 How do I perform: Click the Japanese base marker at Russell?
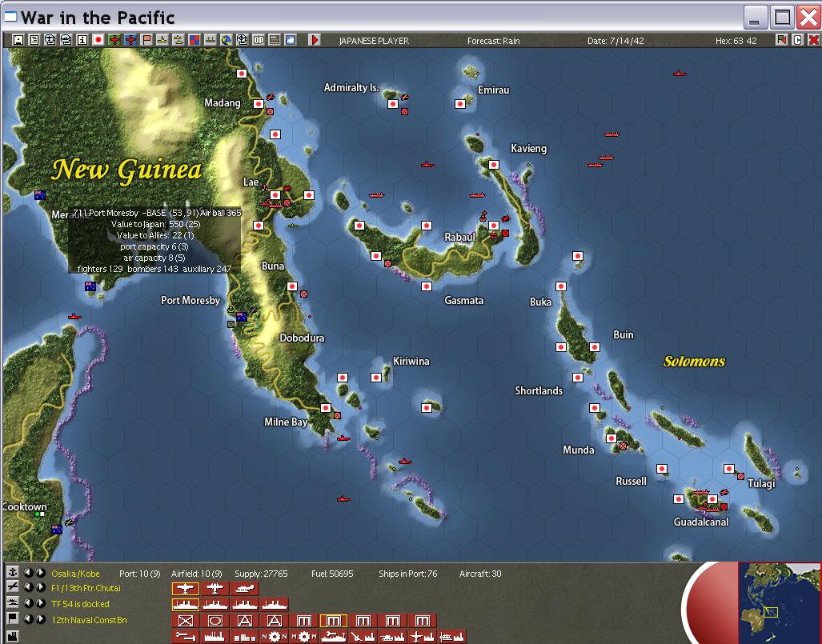(662, 469)
